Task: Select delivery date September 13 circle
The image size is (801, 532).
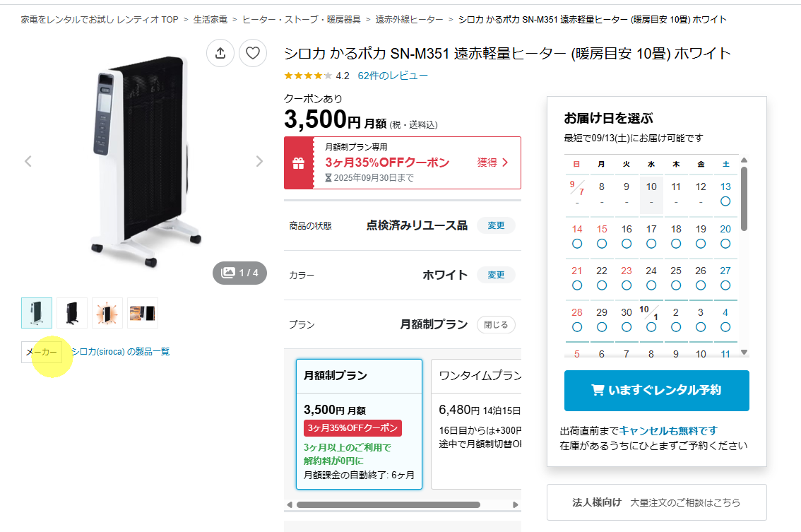Action: pyautogui.click(x=725, y=201)
